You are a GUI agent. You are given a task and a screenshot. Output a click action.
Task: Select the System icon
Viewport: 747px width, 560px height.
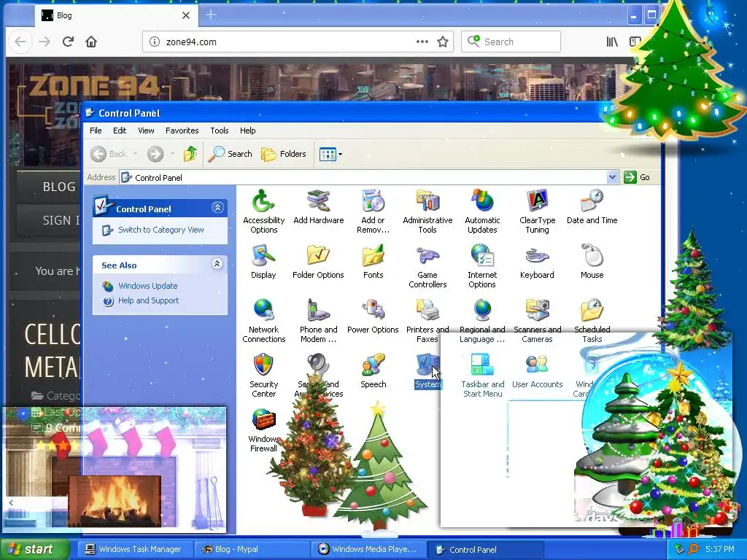427,371
